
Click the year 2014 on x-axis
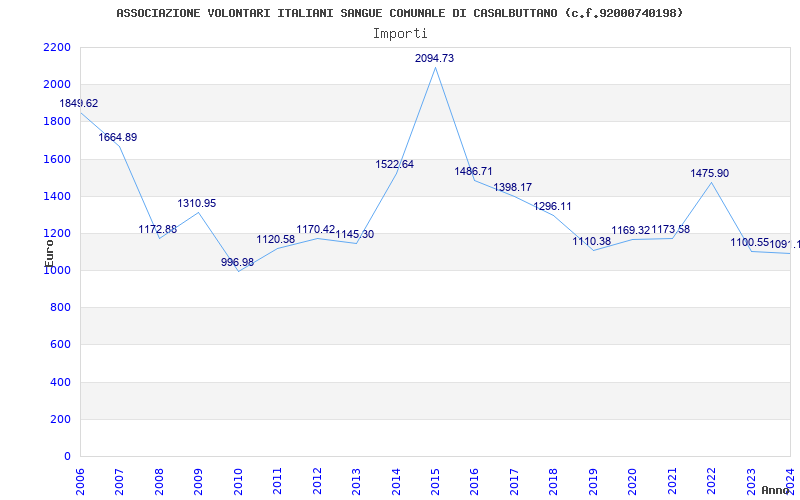click(x=396, y=481)
